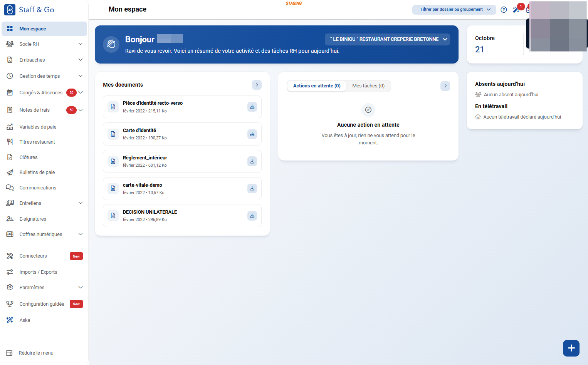Select Actions en attente (0) tab
This screenshot has width=588, height=365.
[317, 86]
